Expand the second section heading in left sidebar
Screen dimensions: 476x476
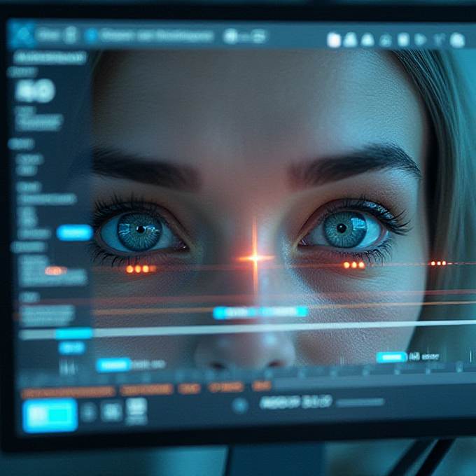coord(20,143)
